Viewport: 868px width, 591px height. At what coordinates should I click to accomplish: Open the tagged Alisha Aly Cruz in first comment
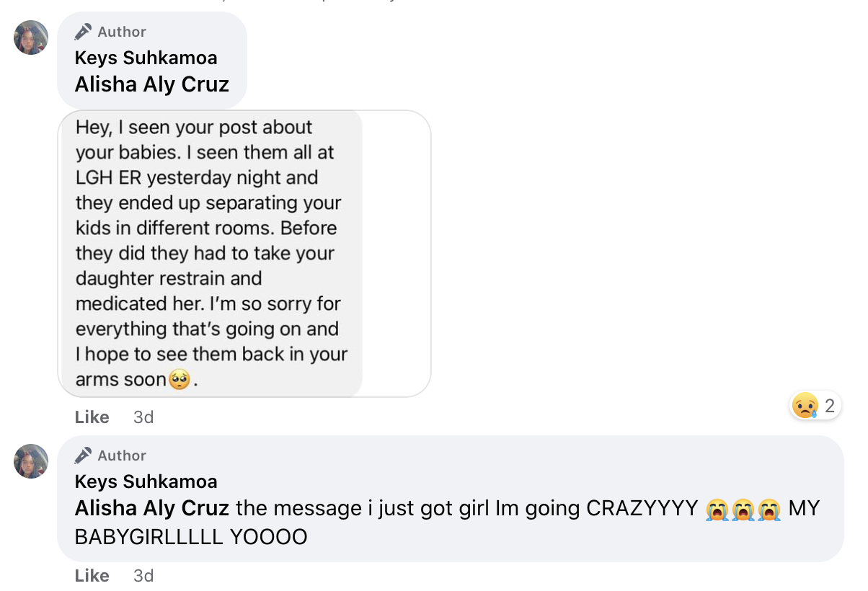pos(152,84)
